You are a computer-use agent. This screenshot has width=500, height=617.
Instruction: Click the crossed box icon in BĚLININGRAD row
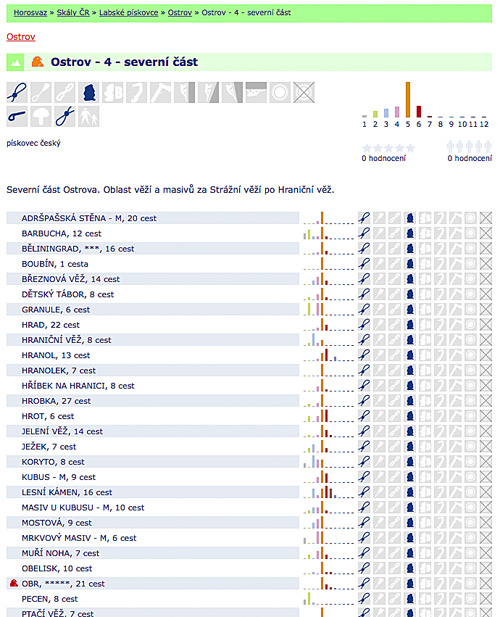tap(486, 248)
